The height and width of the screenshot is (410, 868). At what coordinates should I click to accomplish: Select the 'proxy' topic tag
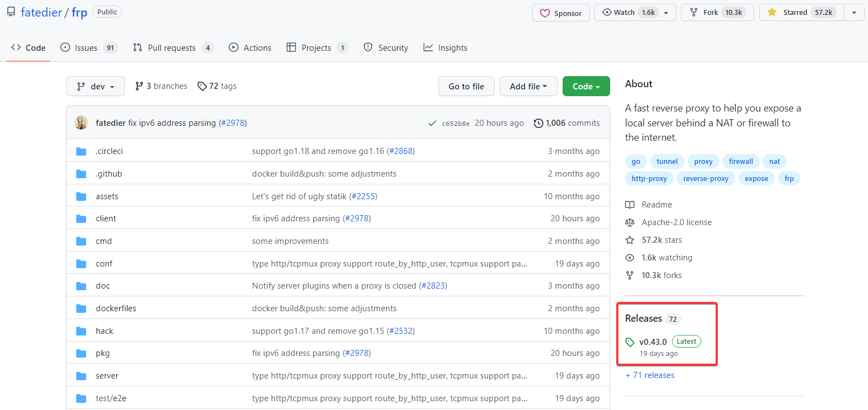tap(703, 162)
